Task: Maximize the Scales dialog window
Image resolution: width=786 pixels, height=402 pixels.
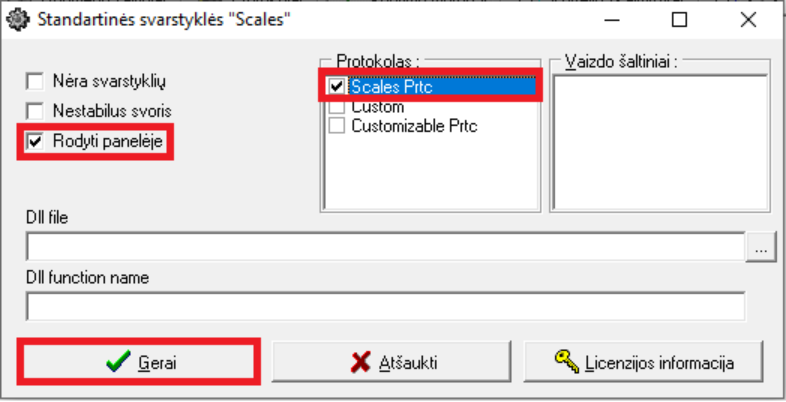Action: [x=680, y=20]
